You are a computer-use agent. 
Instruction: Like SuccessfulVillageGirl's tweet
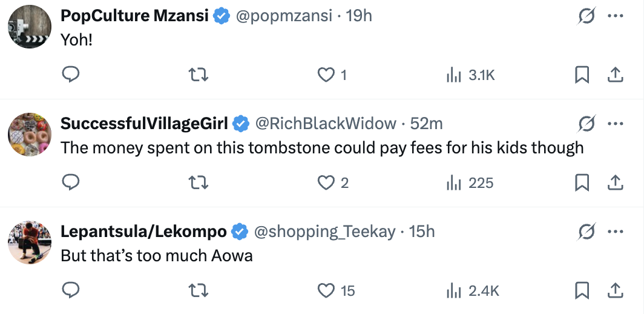pos(327,182)
